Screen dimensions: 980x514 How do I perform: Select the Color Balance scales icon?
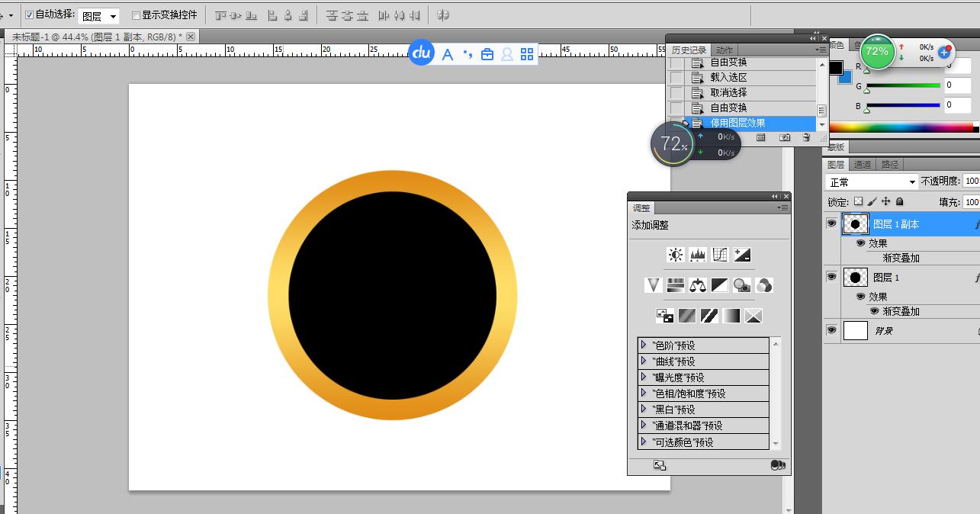[x=698, y=285]
